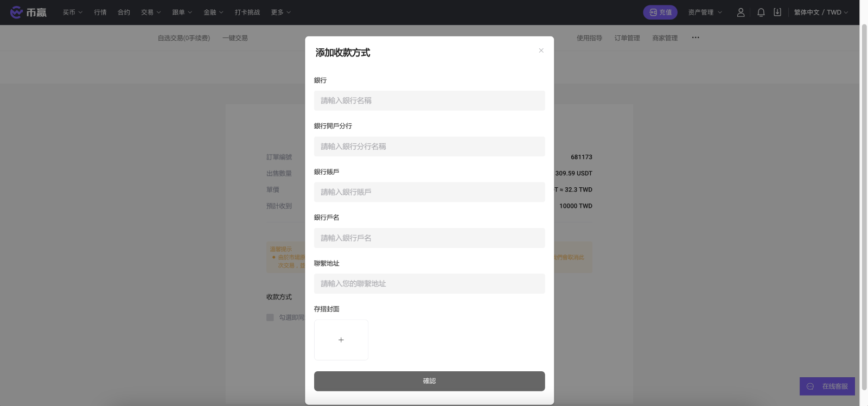Open the user profile icon
Screen dimensions: 868x406
[741, 12]
